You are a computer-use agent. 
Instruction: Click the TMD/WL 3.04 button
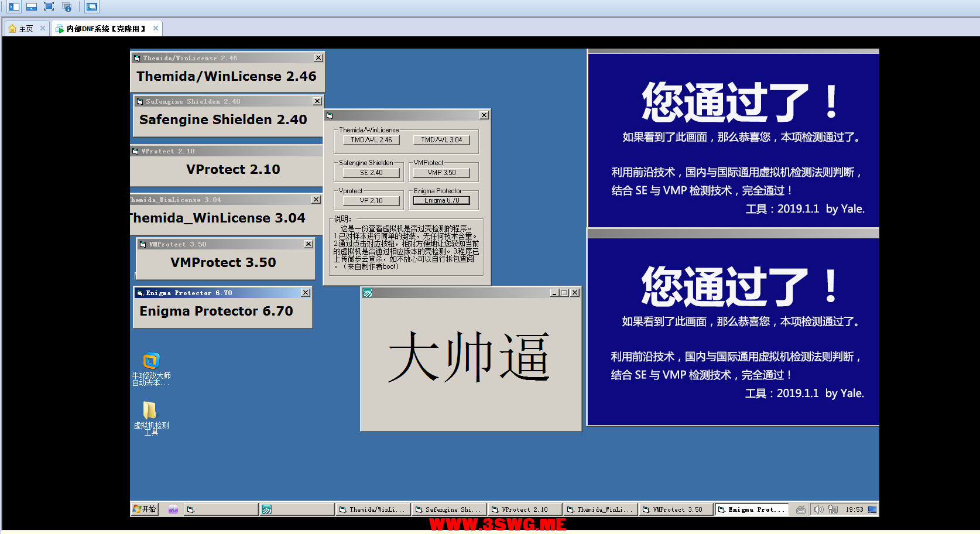tap(441, 140)
